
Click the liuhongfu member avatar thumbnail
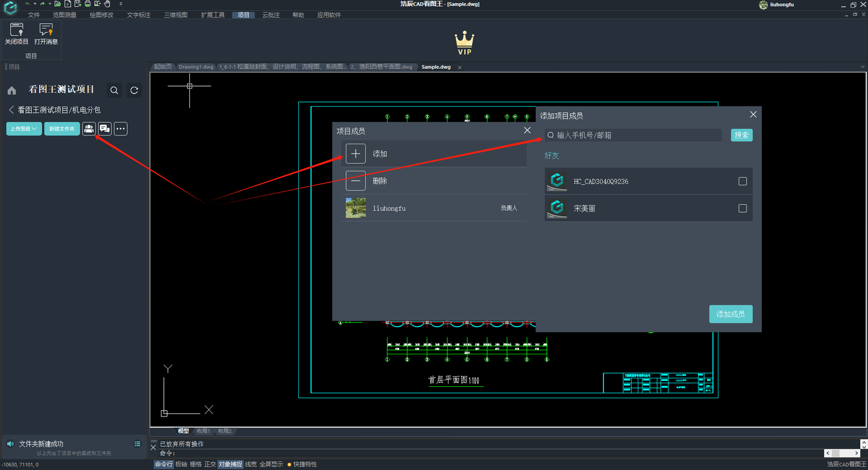coord(356,208)
